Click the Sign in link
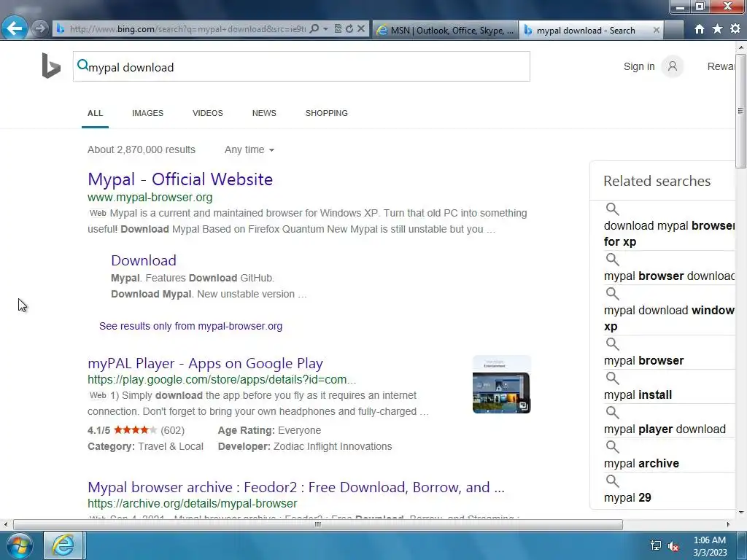Image resolution: width=747 pixels, height=560 pixels. pos(639,66)
